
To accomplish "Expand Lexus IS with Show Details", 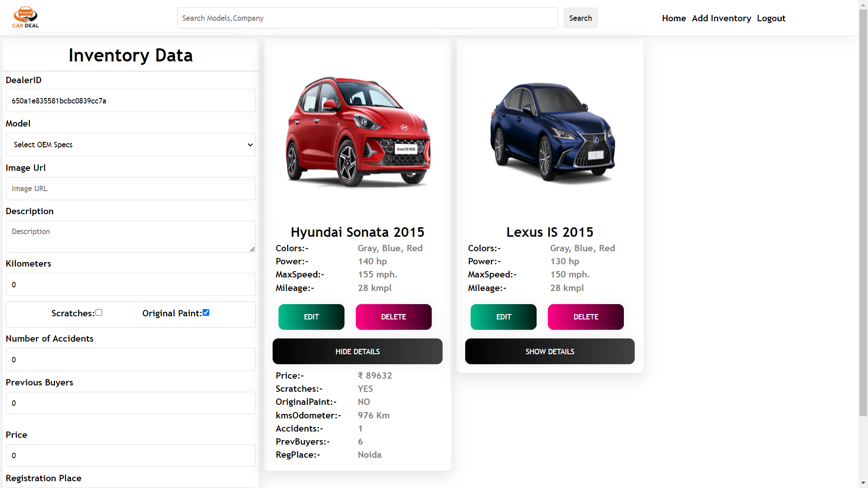I will tap(550, 352).
